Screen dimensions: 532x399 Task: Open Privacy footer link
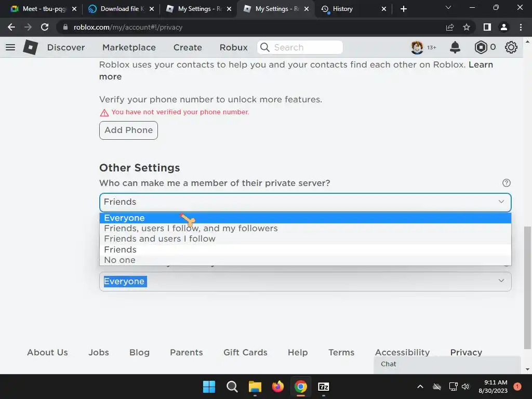point(466,353)
